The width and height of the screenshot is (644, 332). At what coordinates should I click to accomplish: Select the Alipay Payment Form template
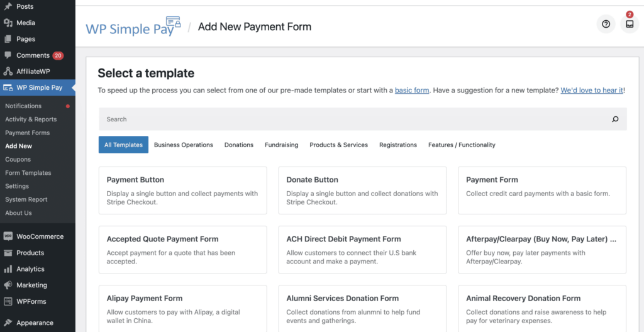coord(183,309)
